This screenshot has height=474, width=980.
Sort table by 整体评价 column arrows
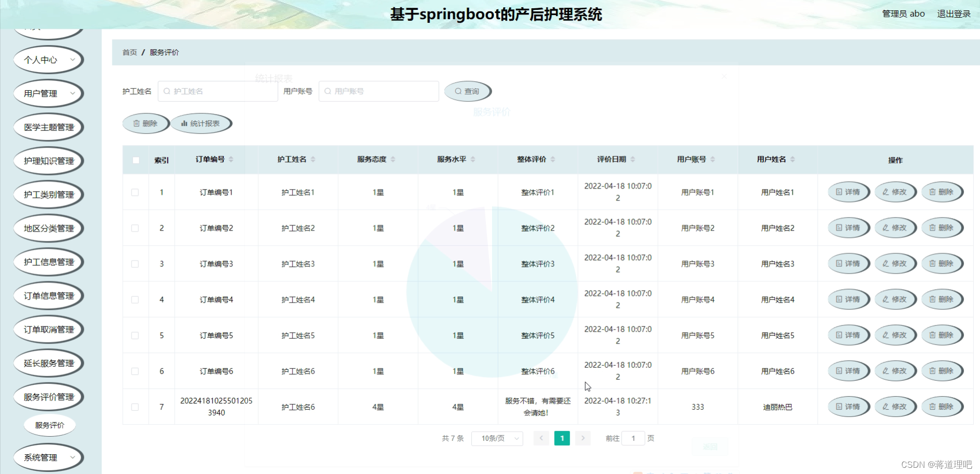[553, 160]
